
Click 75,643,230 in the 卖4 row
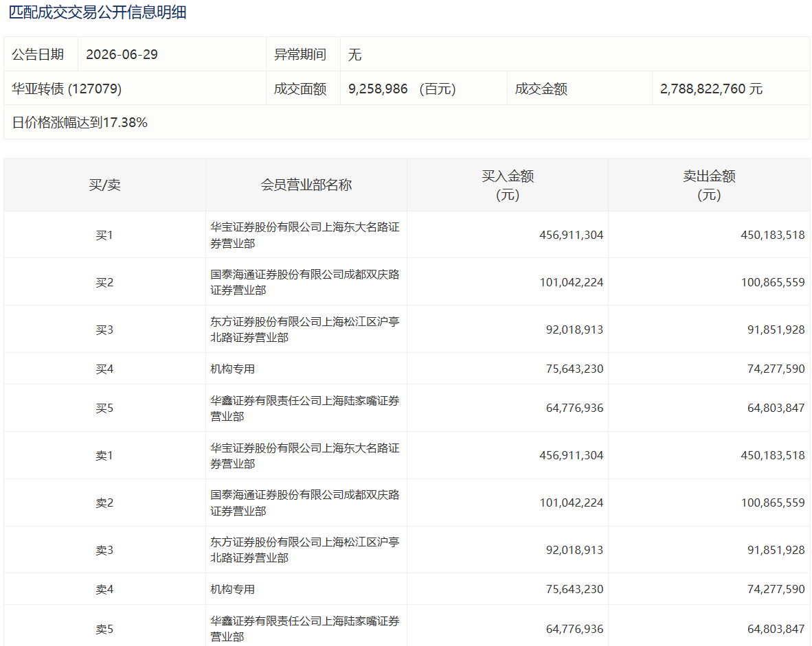[574, 590]
